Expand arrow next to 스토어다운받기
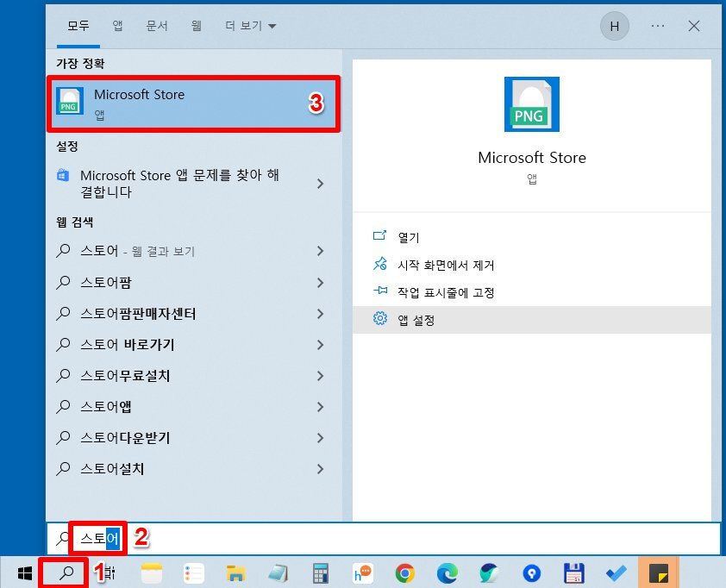 click(x=320, y=437)
